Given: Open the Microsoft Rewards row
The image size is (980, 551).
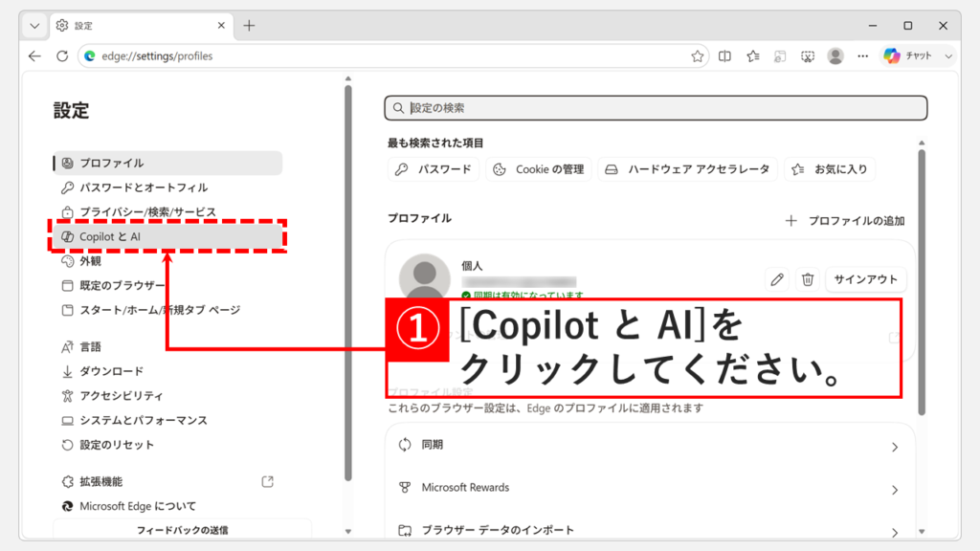Looking at the screenshot, I should click(650, 488).
